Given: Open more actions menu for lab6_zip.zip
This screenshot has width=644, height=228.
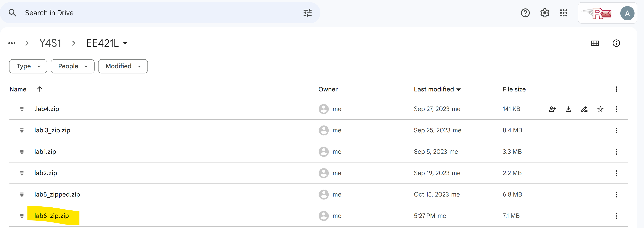Looking at the screenshot, I should pyautogui.click(x=616, y=216).
